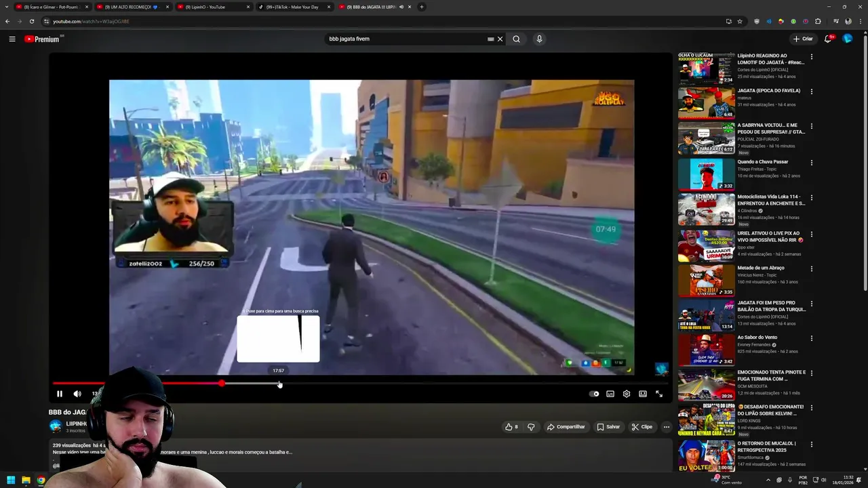The image size is (868, 488).
Task: Open the on-screen keyboard icon in search box
Action: coord(491,39)
